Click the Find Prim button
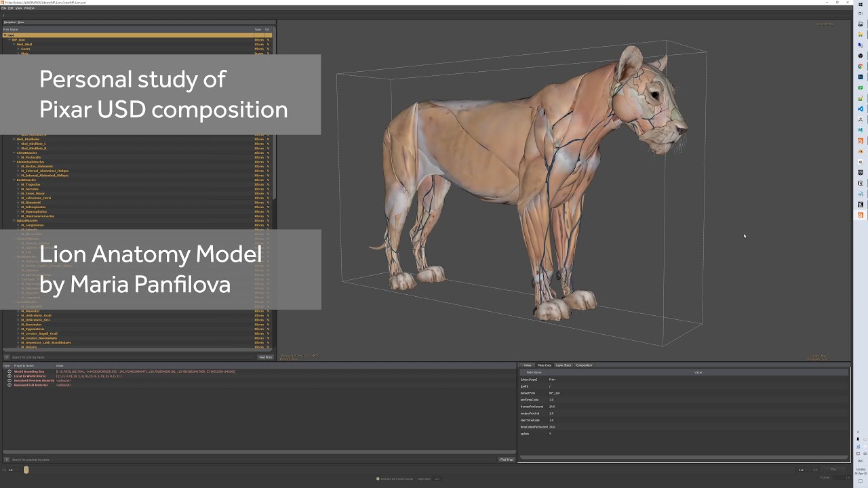868x488 pixels. click(265, 357)
